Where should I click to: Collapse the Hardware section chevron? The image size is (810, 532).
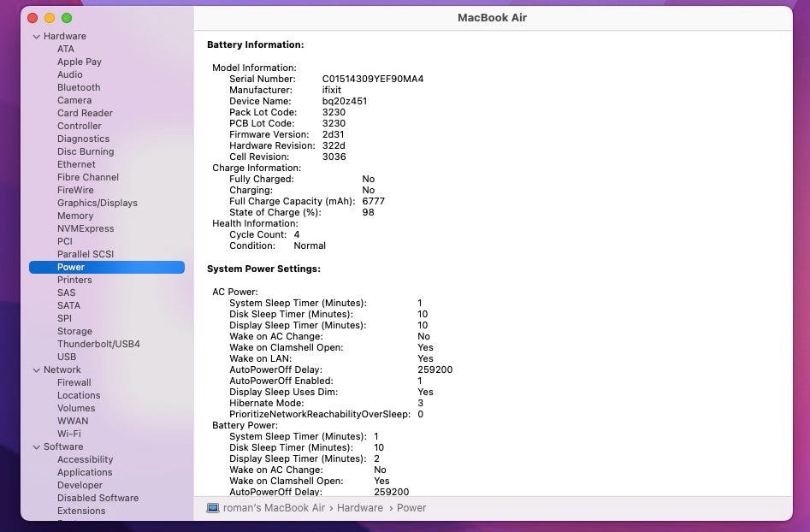pyautogui.click(x=36, y=37)
